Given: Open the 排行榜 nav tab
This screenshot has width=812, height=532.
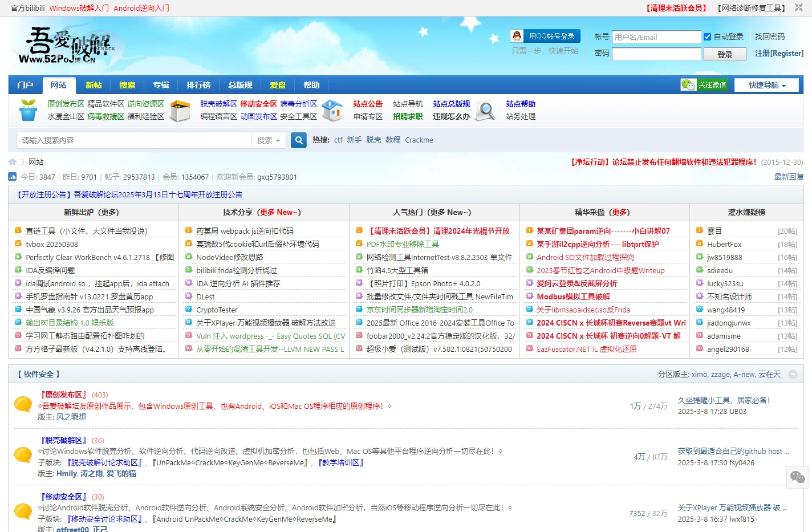Looking at the screenshot, I should point(198,85).
